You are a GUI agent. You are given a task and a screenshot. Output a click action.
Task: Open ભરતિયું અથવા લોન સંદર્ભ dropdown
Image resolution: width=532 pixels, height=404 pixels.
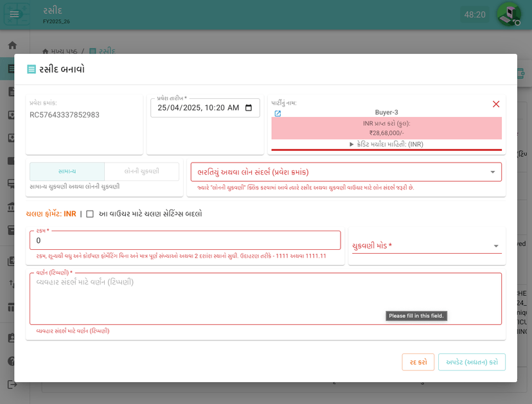tap(346, 172)
